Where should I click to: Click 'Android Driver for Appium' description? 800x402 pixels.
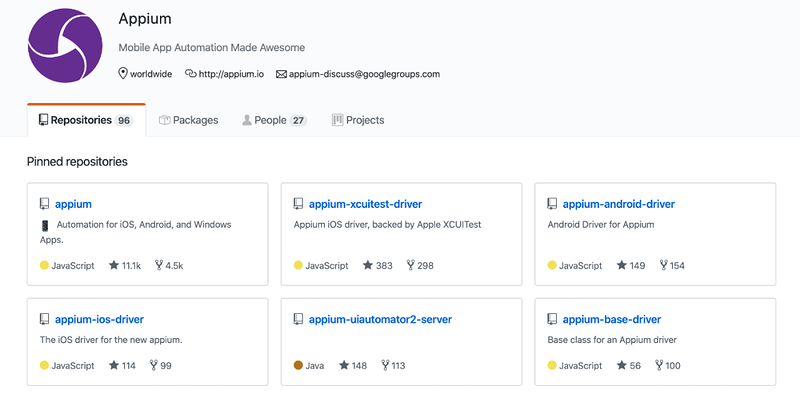click(x=601, y=224)
